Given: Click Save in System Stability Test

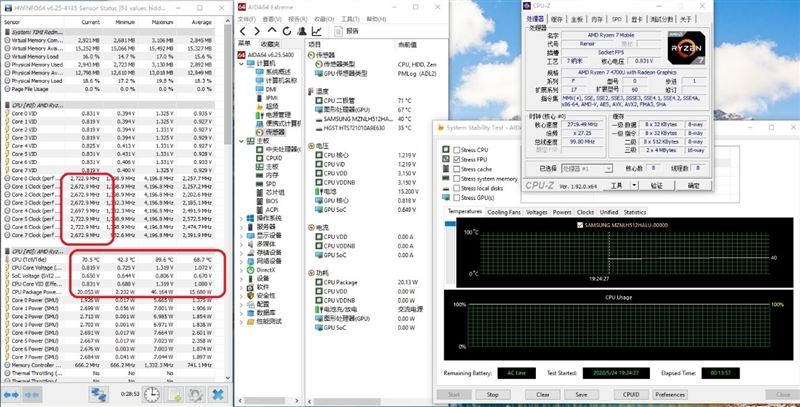Looking at the screenshot, I should [x=581, y=395].
